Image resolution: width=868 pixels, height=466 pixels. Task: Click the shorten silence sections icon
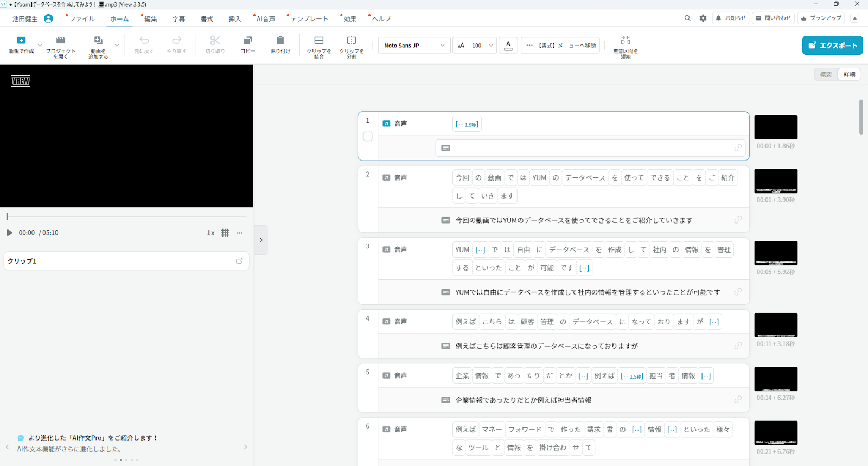pyautogui.click(x=626, y=41)
